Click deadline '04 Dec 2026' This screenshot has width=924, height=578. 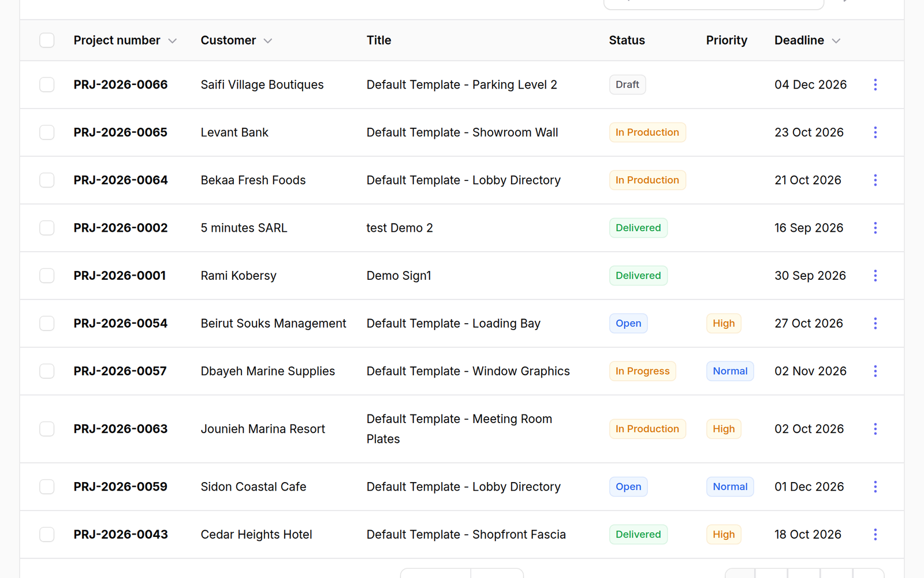point(810,84)
